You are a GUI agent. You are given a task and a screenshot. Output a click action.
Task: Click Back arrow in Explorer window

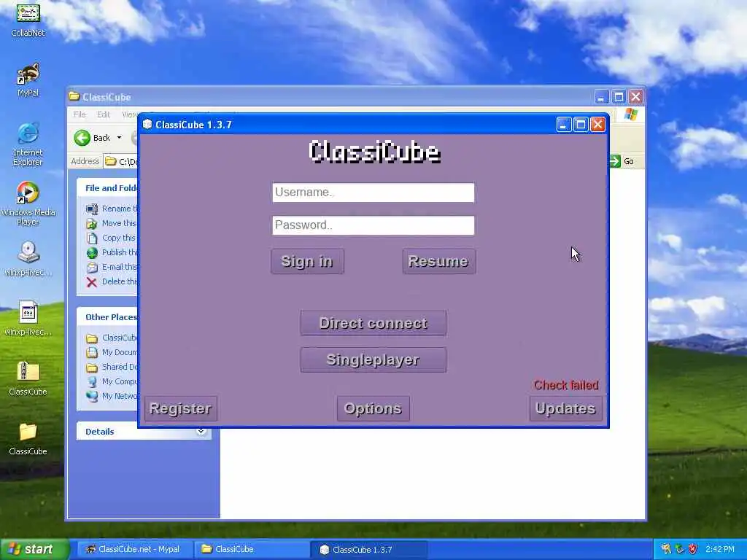coord(82,138)
